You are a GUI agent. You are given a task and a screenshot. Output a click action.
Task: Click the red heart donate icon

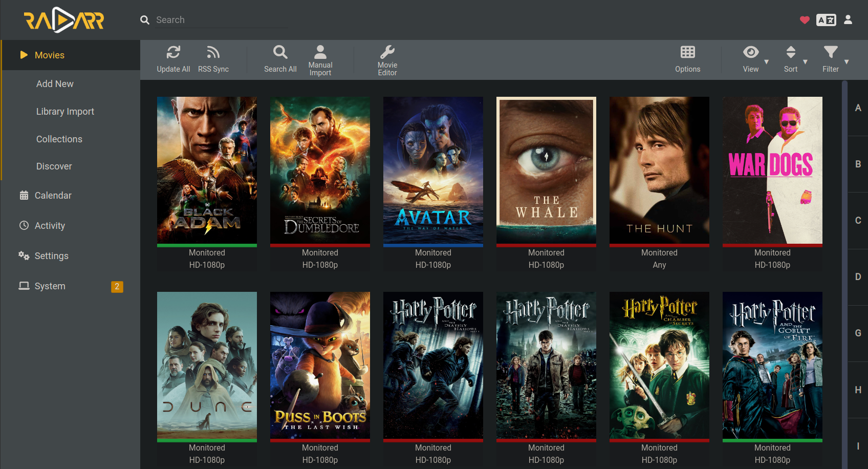805,20
